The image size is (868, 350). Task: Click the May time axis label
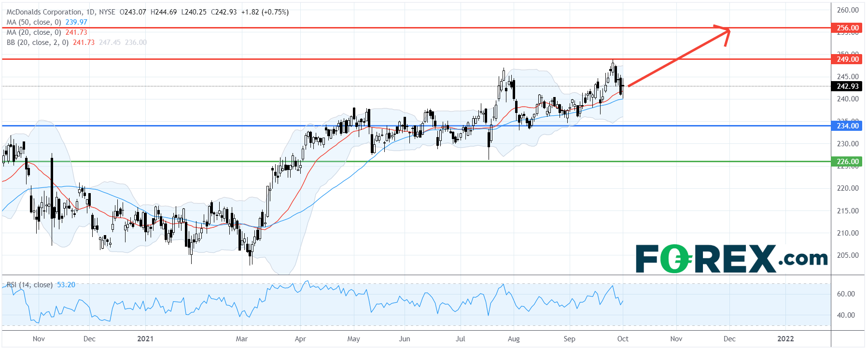353,339
